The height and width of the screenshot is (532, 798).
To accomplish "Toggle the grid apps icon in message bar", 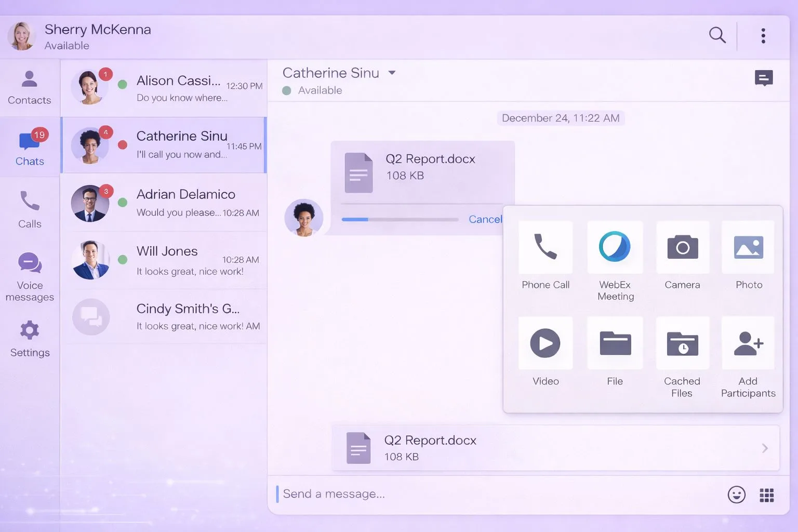I will pos(767,495).
